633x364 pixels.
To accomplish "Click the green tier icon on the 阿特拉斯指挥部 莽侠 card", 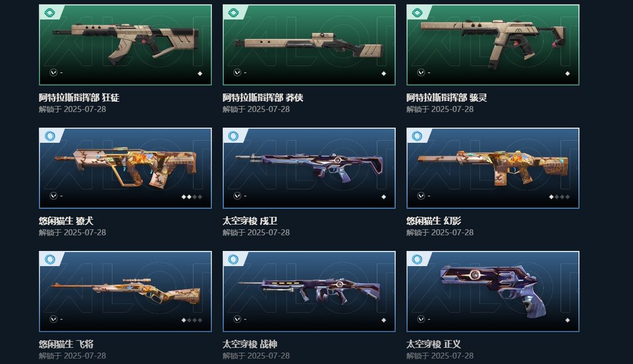I will 233,12.
